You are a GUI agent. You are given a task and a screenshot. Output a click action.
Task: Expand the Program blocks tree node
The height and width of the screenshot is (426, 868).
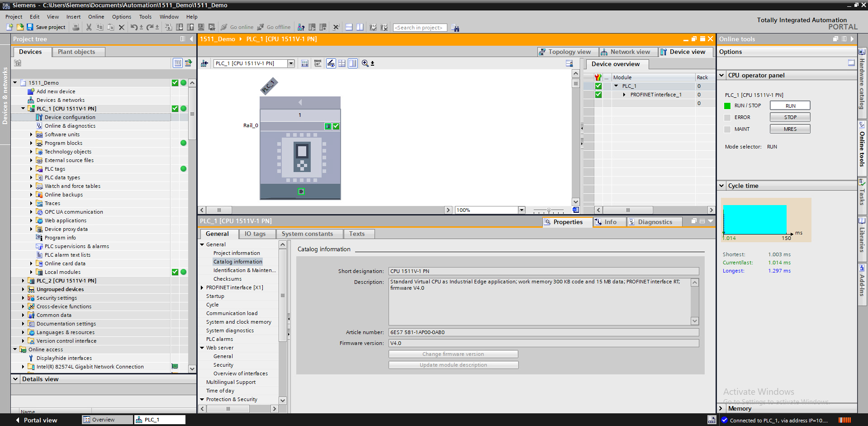pyautogui.click(x=31, y=143)
